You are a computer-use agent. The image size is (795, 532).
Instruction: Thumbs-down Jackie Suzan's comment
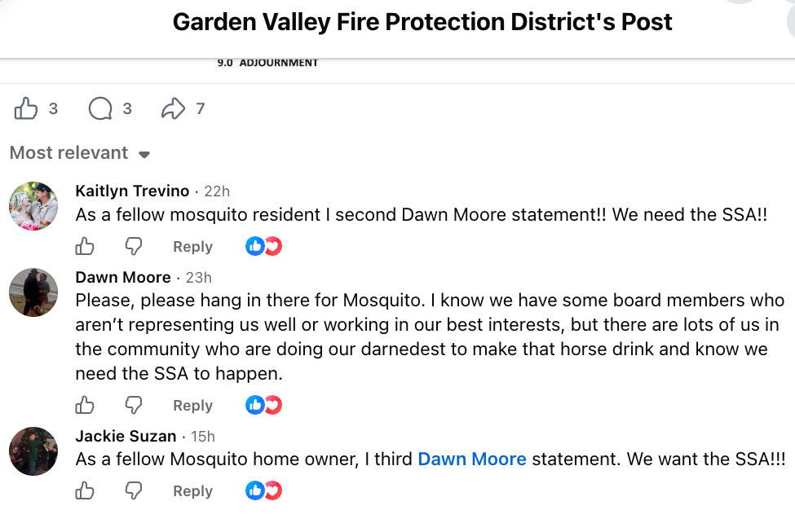coord(134,490)
